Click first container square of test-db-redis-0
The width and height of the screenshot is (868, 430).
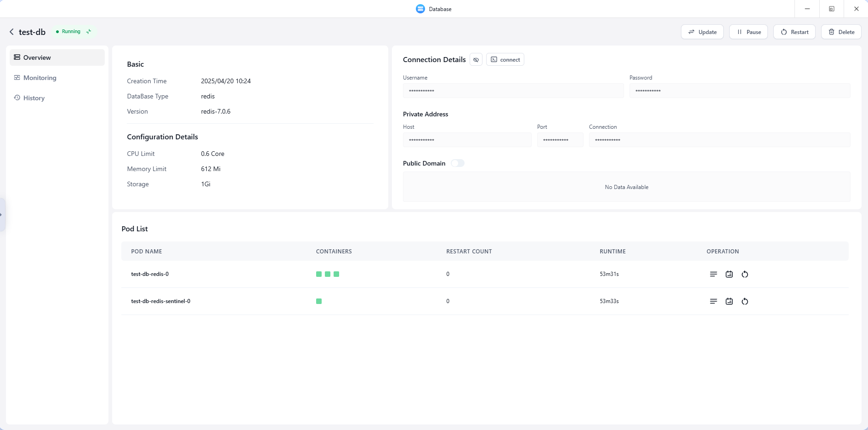tap(319, 274)
